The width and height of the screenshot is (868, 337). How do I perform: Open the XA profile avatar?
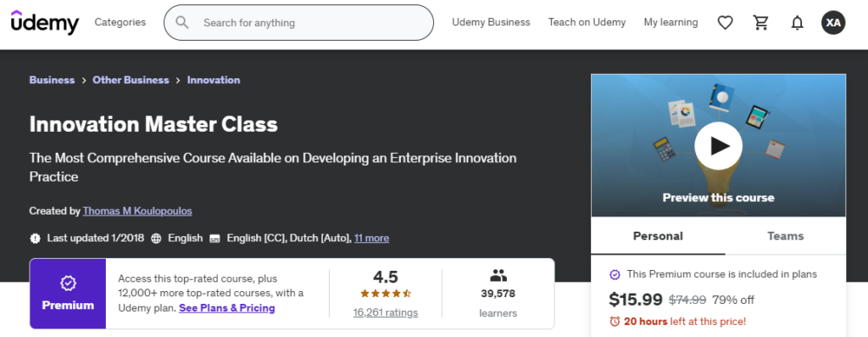tap(833, 23)
